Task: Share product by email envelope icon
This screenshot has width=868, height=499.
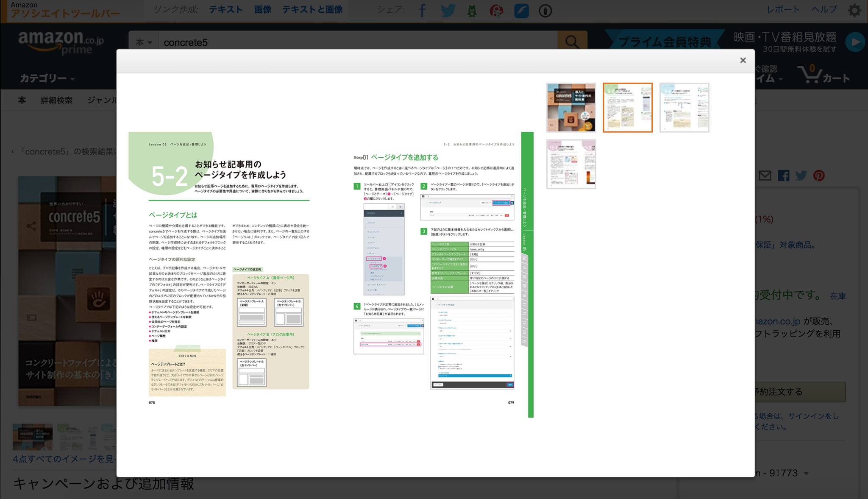Action: (765, 176)
